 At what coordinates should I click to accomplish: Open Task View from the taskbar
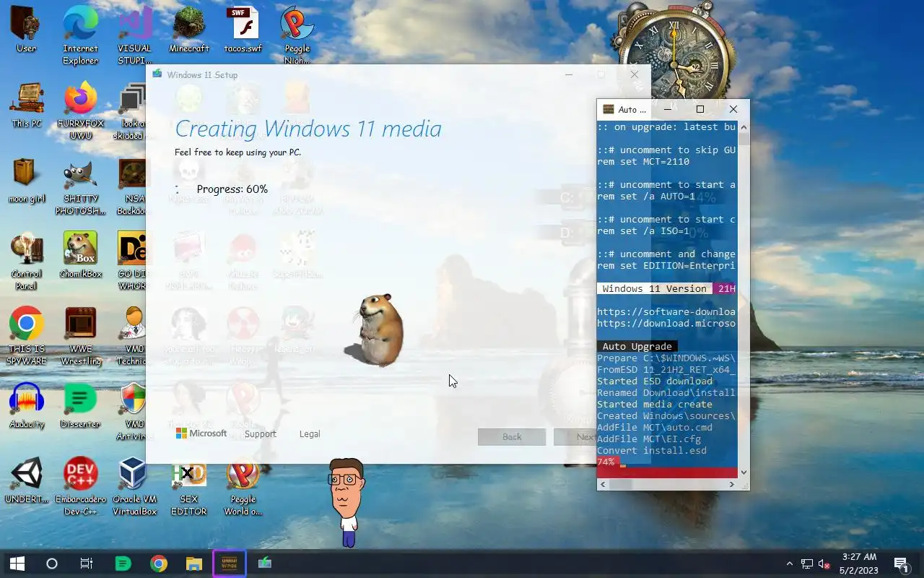click(87, 564)
